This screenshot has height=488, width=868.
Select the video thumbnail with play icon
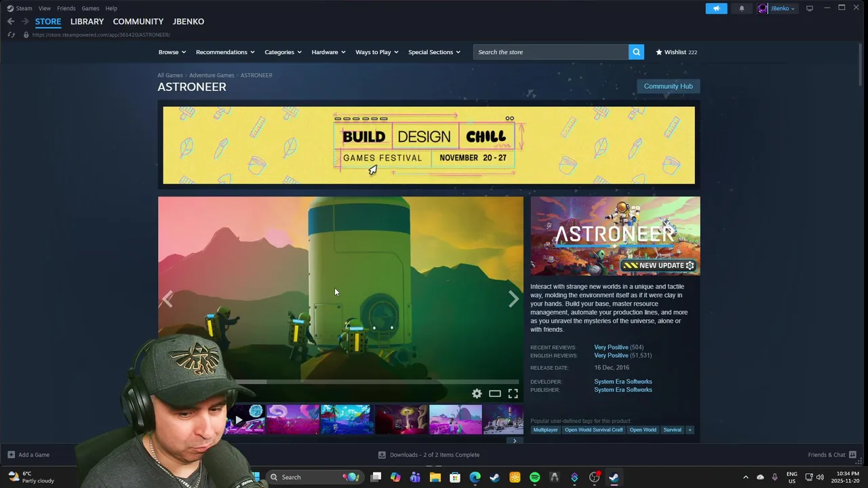[x=238, y=420]
